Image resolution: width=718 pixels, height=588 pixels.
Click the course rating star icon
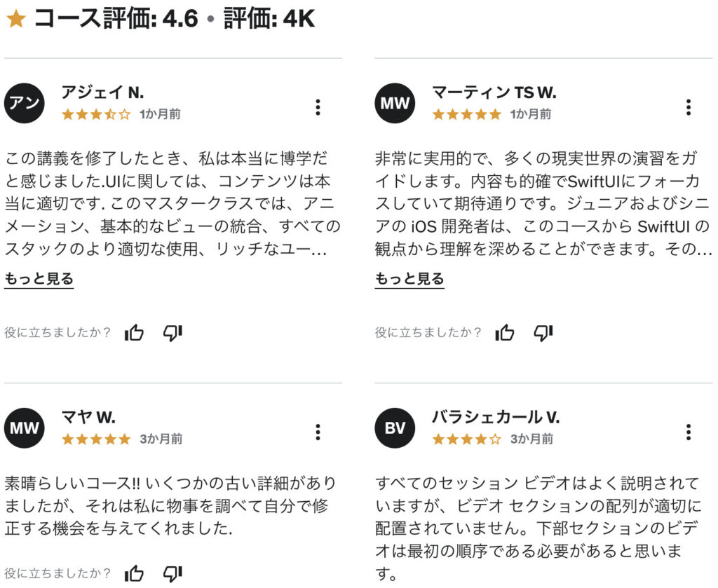pos(16,19)
